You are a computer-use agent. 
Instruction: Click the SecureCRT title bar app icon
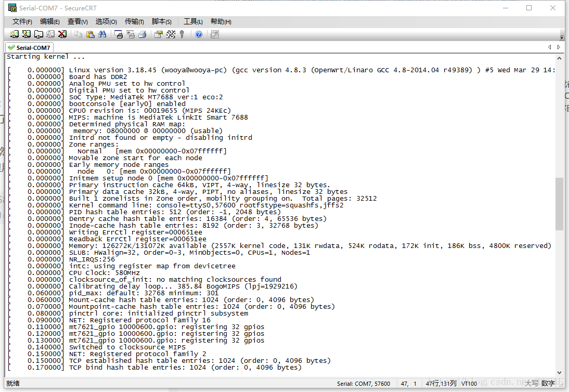click(12, 8)
